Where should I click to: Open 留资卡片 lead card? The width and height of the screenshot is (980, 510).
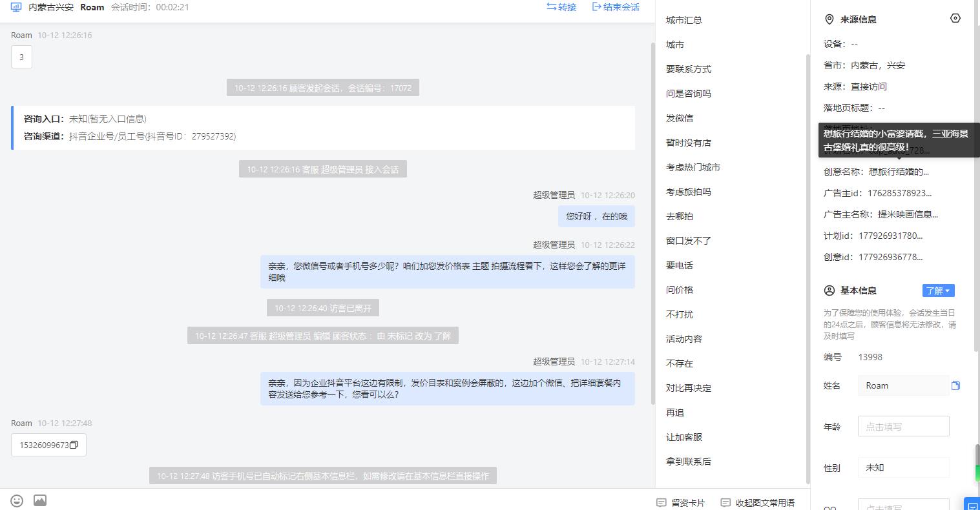pos(681,502)
